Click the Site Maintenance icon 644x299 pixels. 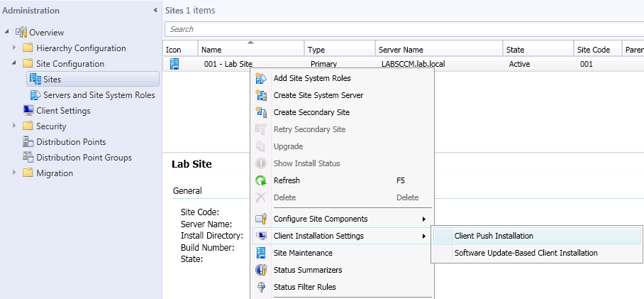tap(261, 253)
